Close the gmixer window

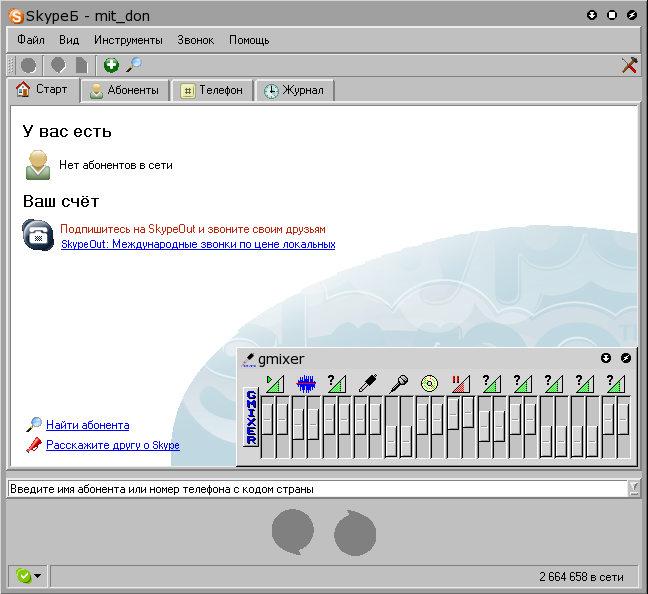coord(626,358)
